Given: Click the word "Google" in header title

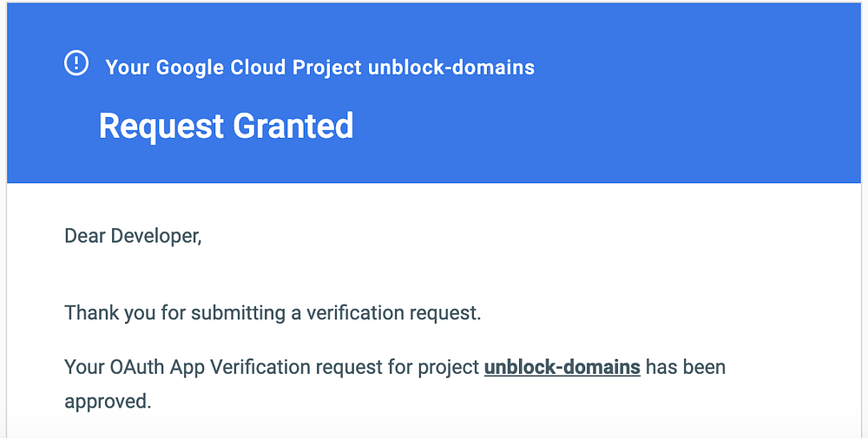Looking at the screenshot, I should pyautogui.click(x=188, y=67).
